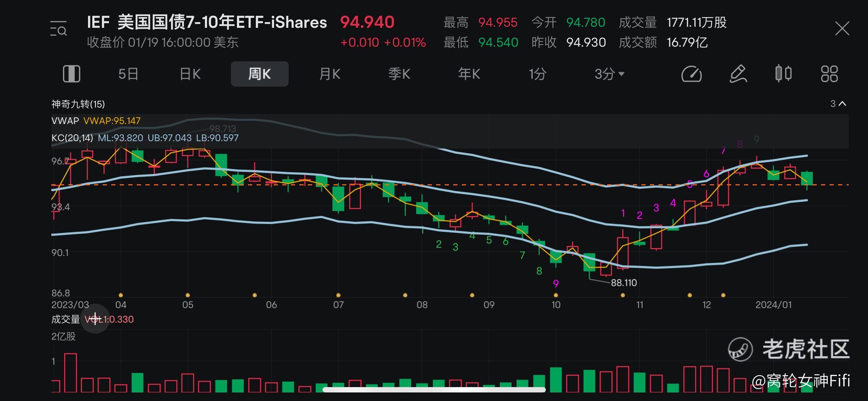Viewport: 868px width, 401px height.
Task: Switch to the 5日 chart tab
Action: pyautogui.click(x=128, y=74)
